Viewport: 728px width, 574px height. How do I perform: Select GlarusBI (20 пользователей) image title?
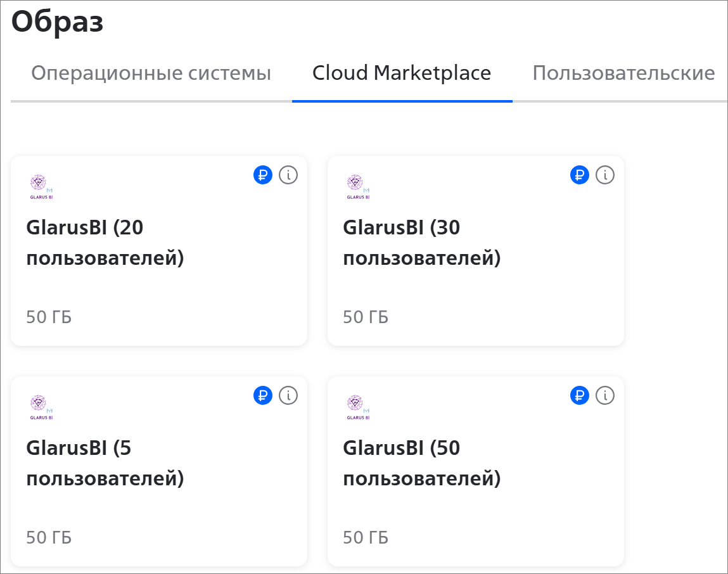tap(105, 243)
